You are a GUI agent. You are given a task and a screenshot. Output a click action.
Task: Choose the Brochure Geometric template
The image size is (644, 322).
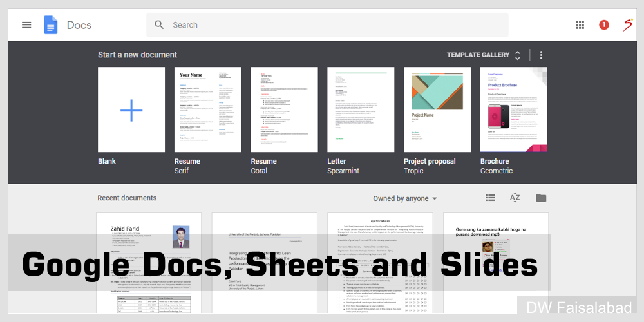pyautogui.click(x=514, y=109)
